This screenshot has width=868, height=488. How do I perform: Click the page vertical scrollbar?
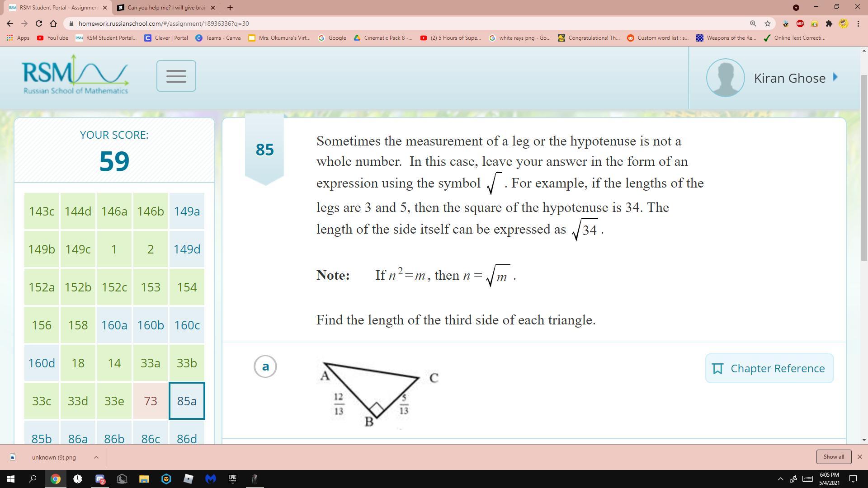[x=864, y=167]
